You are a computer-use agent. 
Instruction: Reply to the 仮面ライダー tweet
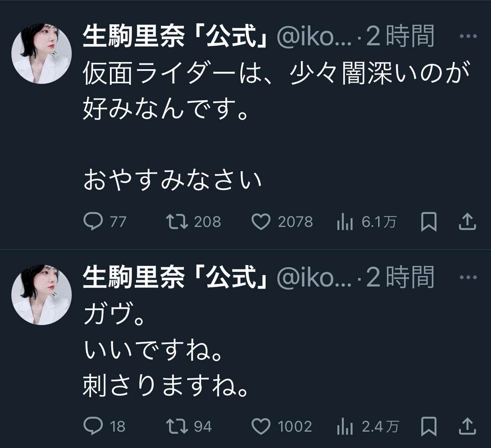coord(93,221)
